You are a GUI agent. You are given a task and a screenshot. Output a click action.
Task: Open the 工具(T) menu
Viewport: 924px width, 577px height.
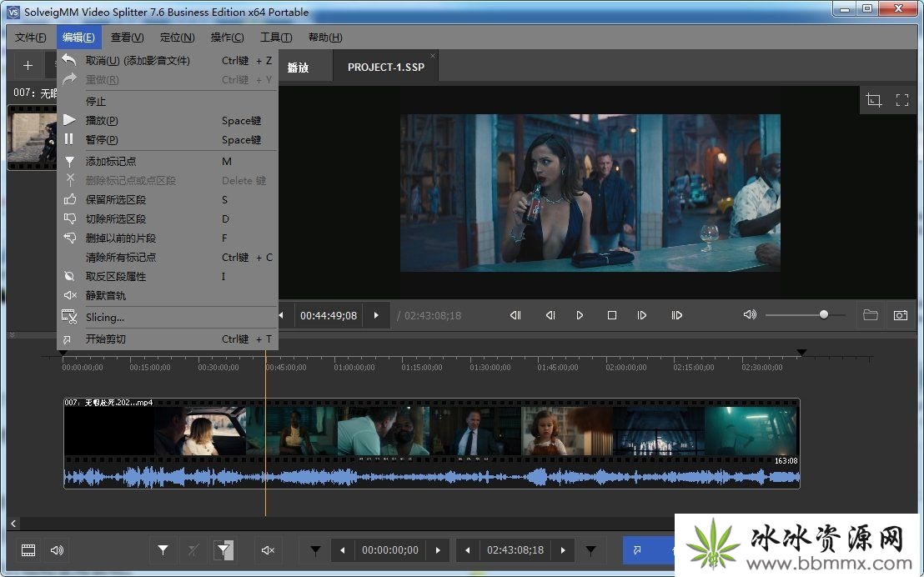276,38
